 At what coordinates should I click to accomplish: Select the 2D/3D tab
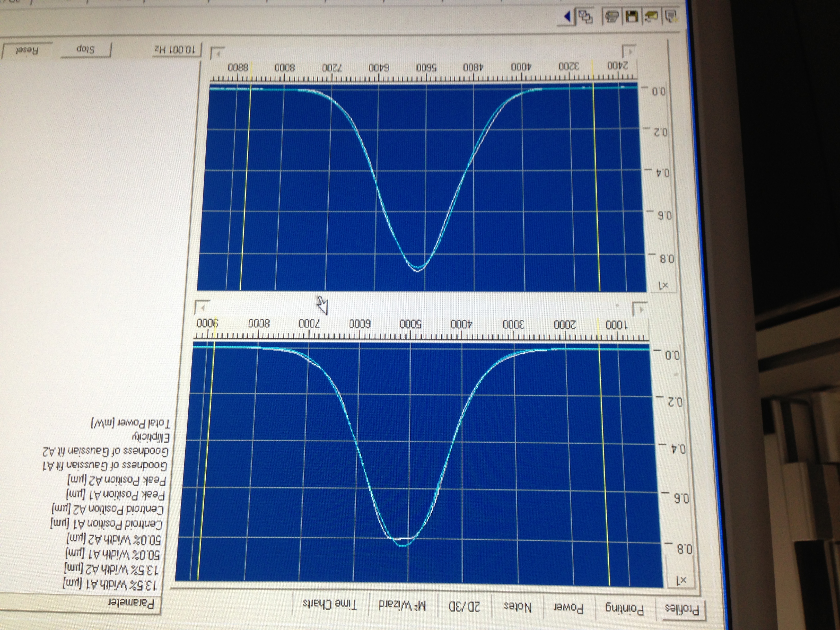point(464,606)
